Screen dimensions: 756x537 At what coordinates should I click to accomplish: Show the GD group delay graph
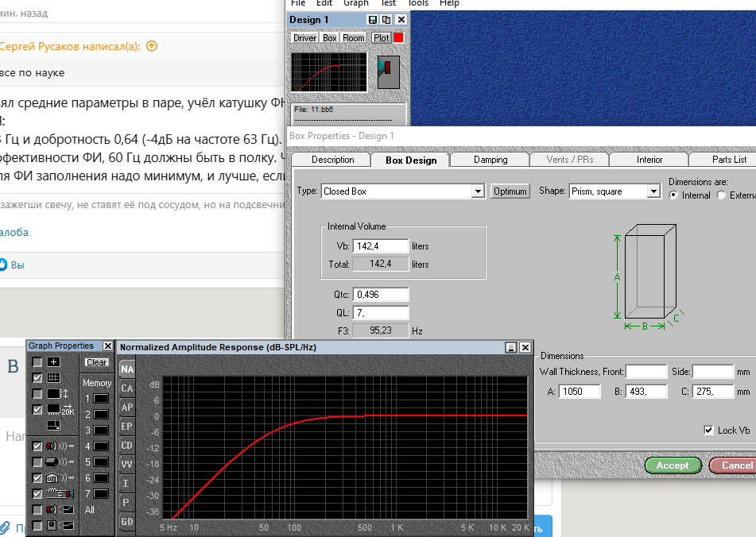pos(127,522)
